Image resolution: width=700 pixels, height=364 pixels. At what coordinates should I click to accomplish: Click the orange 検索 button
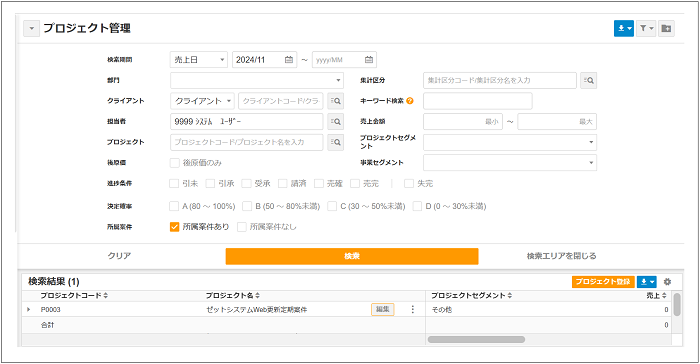point(352,256)
